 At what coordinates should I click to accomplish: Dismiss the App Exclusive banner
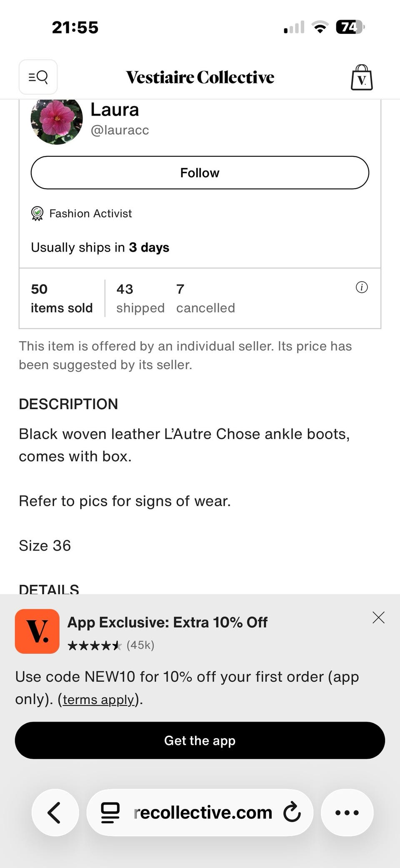[378, 617]
